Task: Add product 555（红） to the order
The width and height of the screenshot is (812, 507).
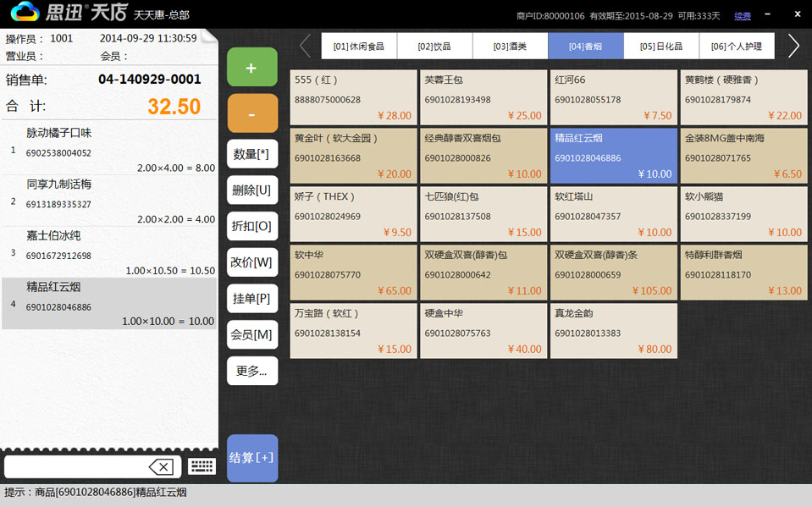Action: pos(354,98)
